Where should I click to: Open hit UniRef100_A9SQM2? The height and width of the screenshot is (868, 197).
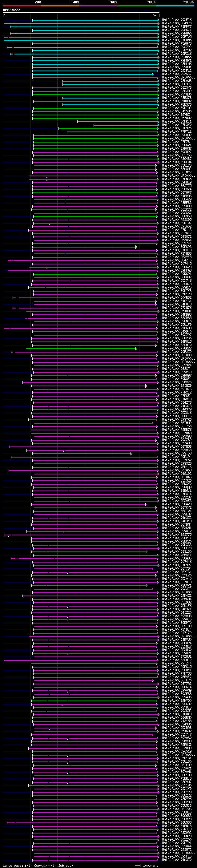176,135
